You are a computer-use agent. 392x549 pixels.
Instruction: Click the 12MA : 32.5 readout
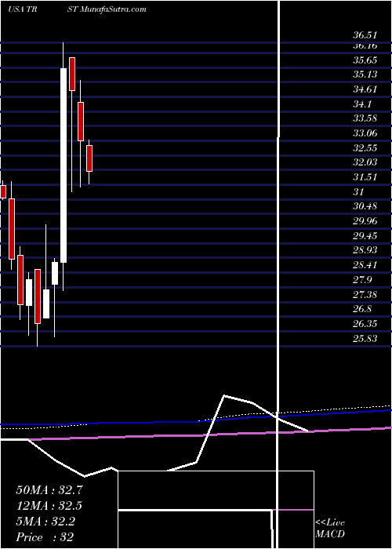pos(49,506)
